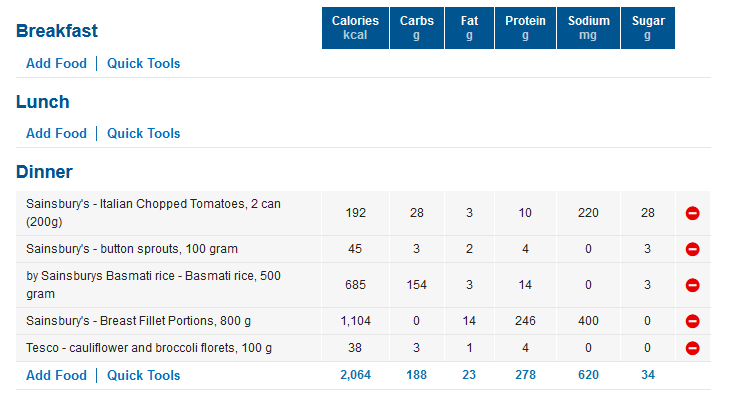Open Breast Fillet Portions food entry
This screenshot has height=400, width=732.
[139, 321]
